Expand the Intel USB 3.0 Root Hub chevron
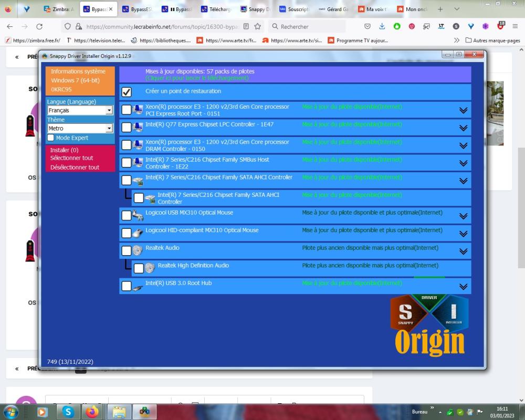525x420 pixels. coord(464,287)
